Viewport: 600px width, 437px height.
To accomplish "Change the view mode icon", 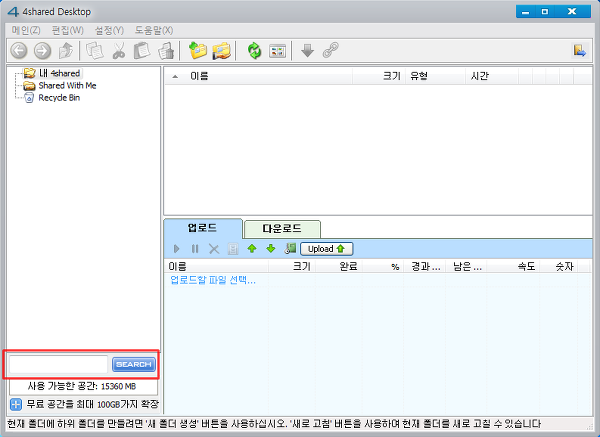I will (x=277, y=51).
